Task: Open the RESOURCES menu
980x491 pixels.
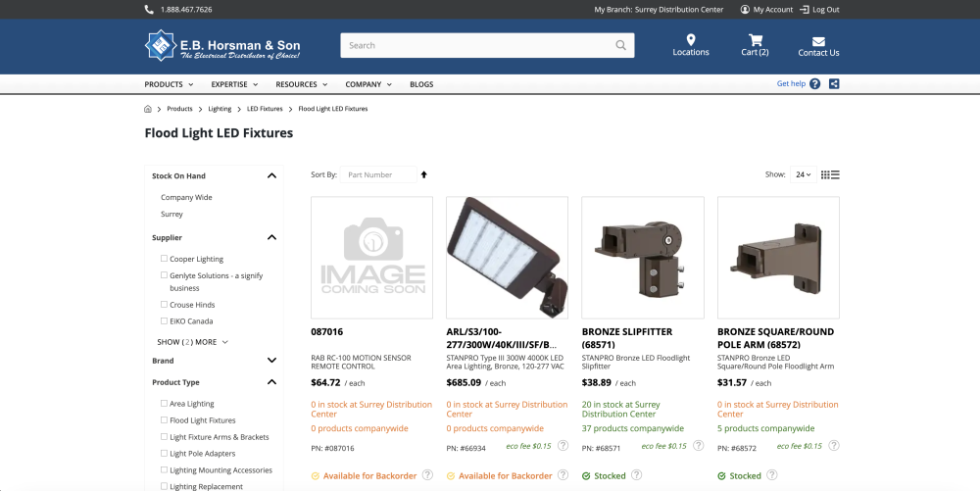Action: (301, 84)
